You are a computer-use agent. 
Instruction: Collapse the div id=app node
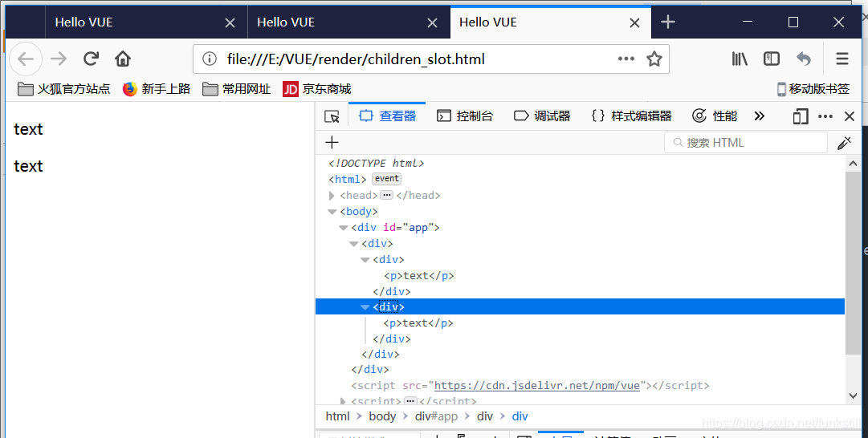[x=343, y=228]
